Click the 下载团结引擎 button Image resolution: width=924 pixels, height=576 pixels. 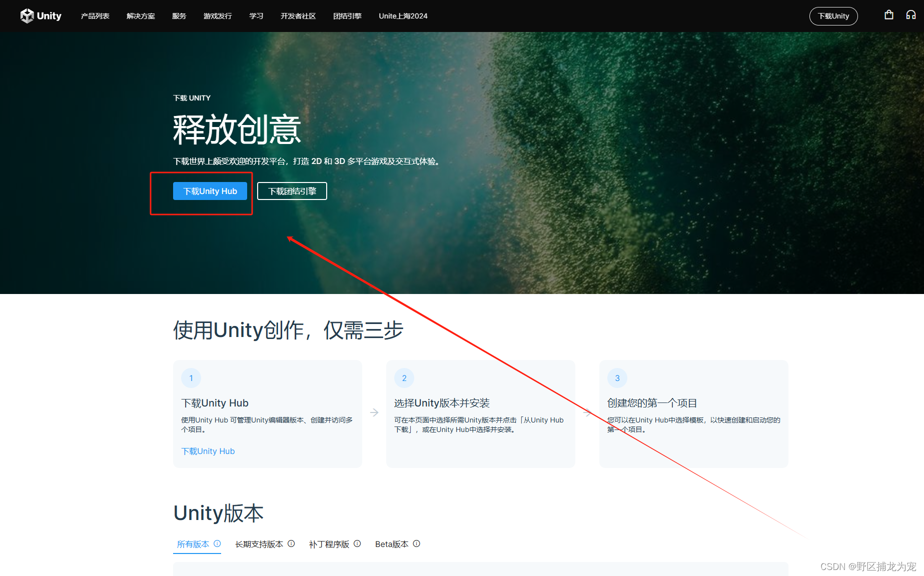(x=292, y=191)
